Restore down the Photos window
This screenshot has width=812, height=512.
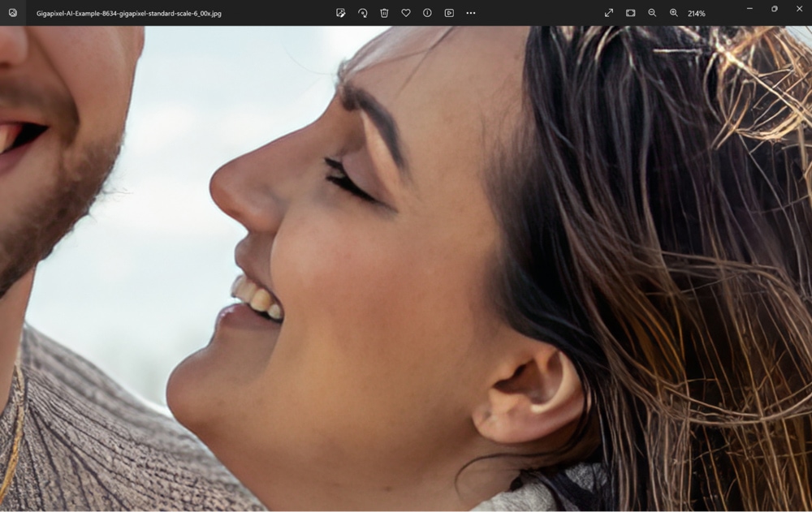click(774, 9)
